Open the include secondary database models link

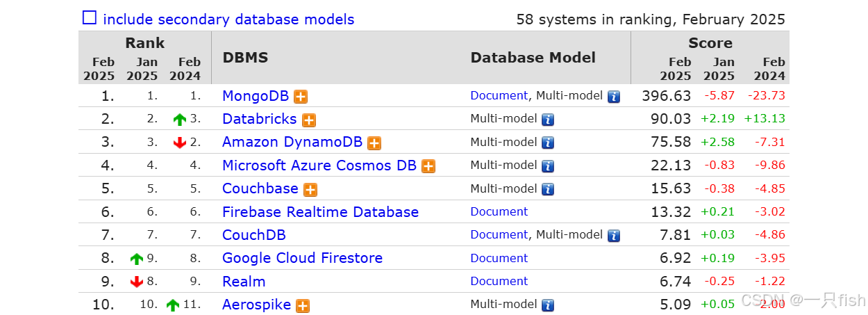228,19
